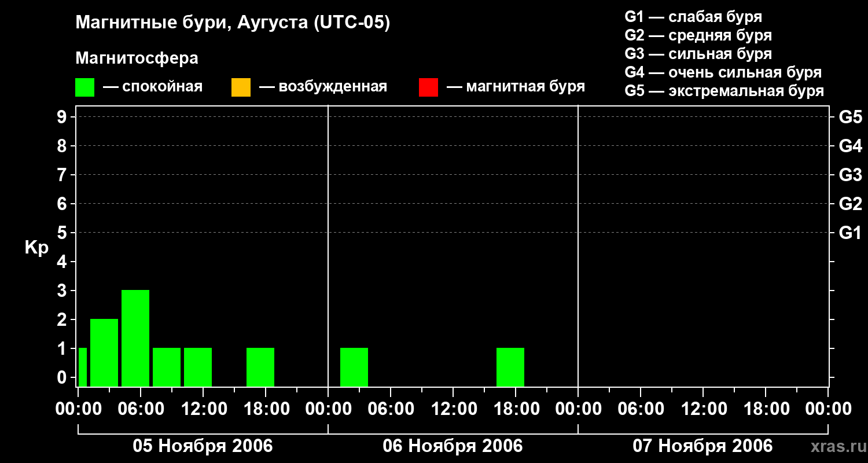Click the 05 Ноября 2006 date label
This screenshot has width=868, height=463.
click(203, 446)
